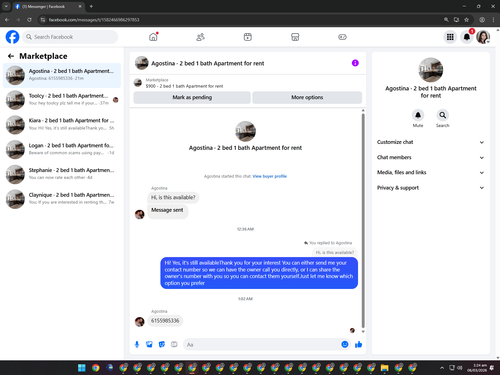The height and width of the screenshot is (375, 500).
Task: Open the Home feed icon
Action: pos(153,37)
